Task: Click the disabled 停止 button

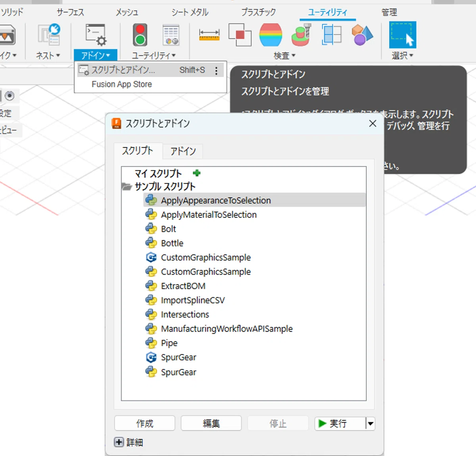Action: pyautogui.click(x=278, y=423)
